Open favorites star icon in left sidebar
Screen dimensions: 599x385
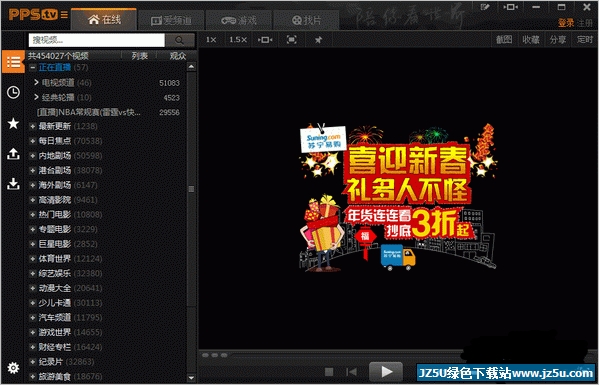tap(13, 123)
